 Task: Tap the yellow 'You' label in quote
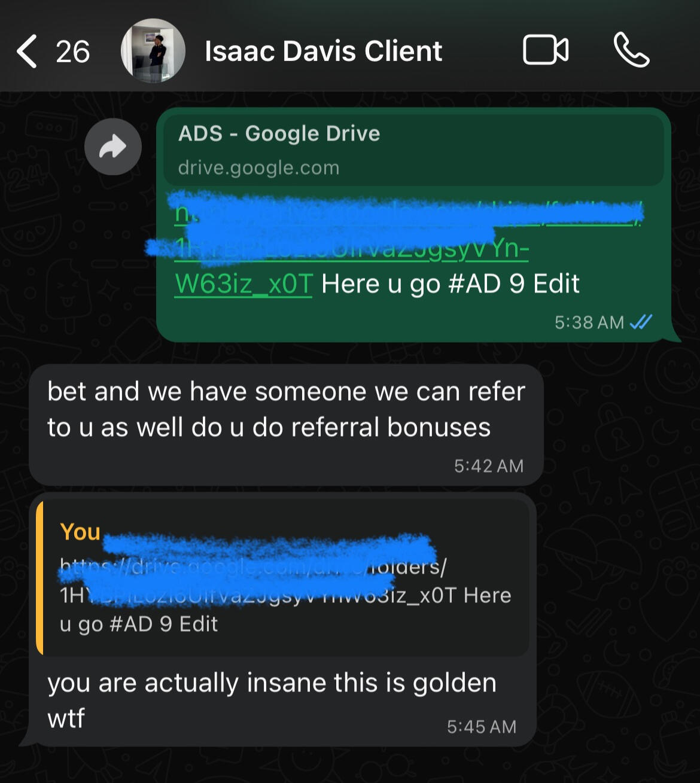[x=80, y=532]
